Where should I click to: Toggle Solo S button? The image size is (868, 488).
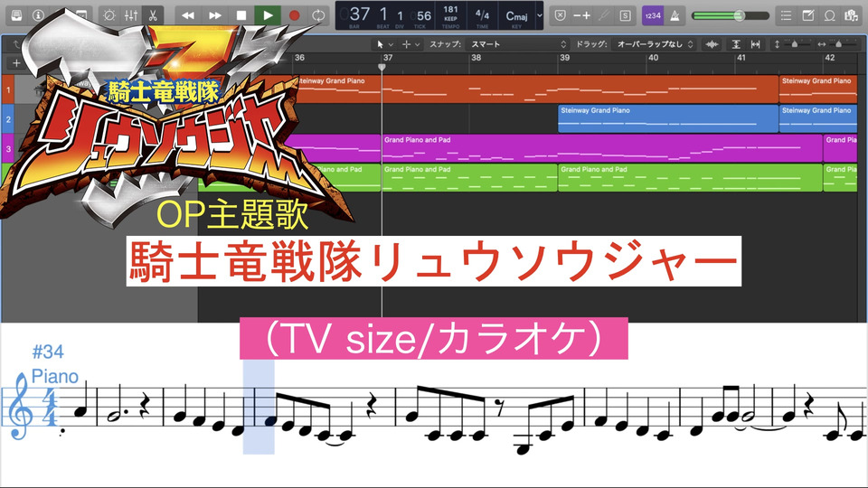(625, 15)
